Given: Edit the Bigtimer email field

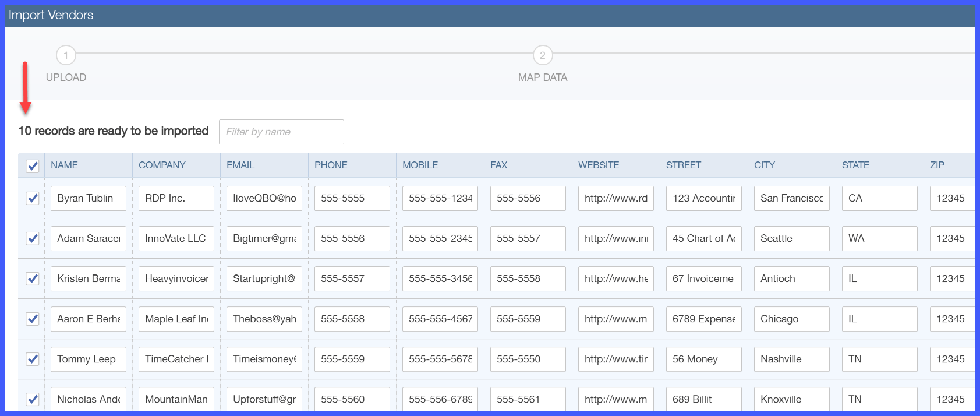Looking at the screenshot, I should tap(264, 238).
